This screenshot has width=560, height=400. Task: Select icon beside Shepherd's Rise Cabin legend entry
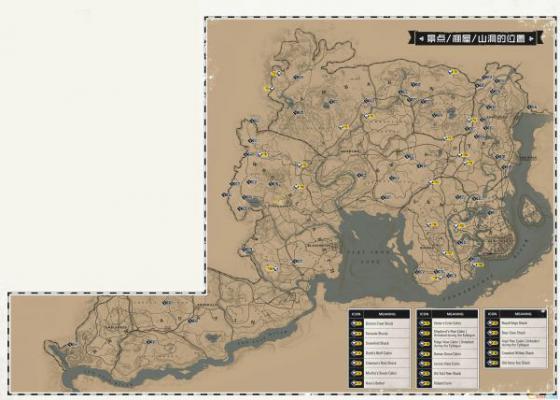coord(425,334)
